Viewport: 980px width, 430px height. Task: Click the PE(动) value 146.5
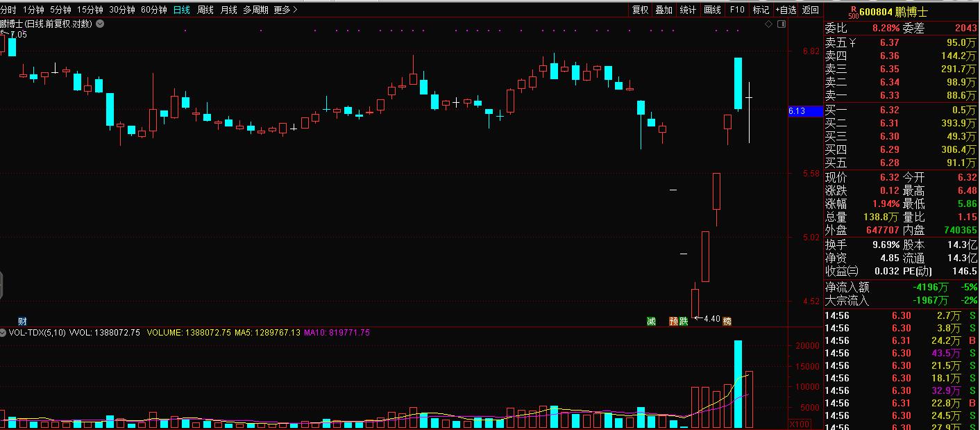tap(965, 272)
